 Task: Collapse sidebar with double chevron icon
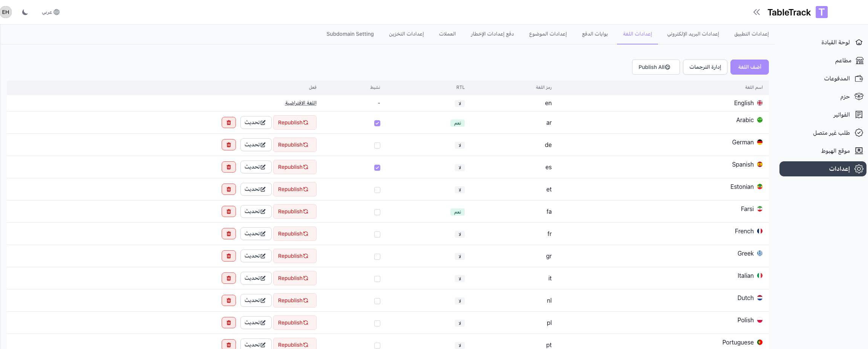756,12
